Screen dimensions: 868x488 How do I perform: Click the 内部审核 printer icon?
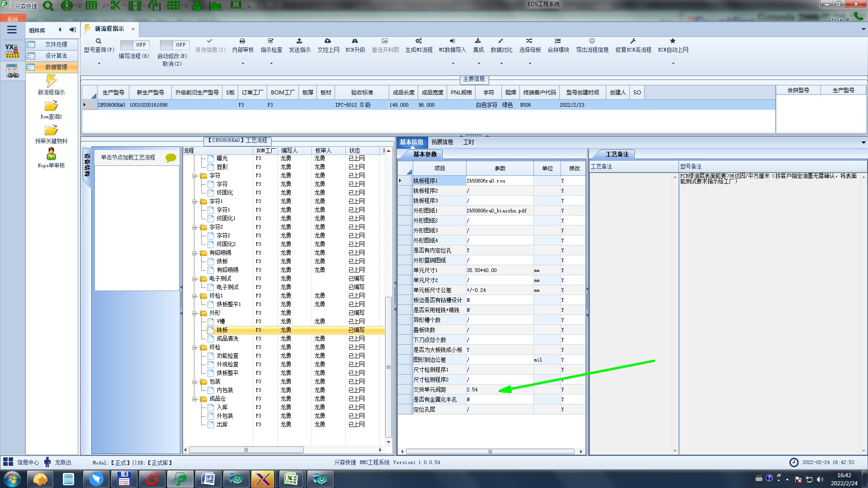242,41
